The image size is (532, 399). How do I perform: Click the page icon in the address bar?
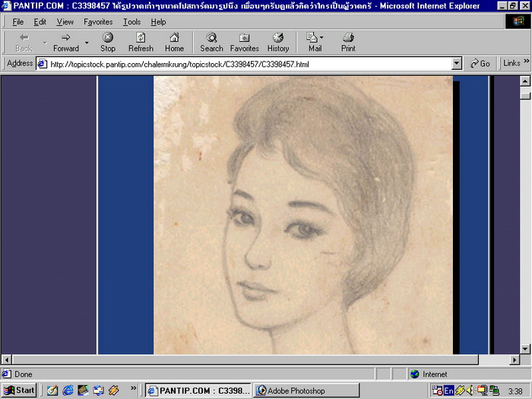tap(42, 64)
